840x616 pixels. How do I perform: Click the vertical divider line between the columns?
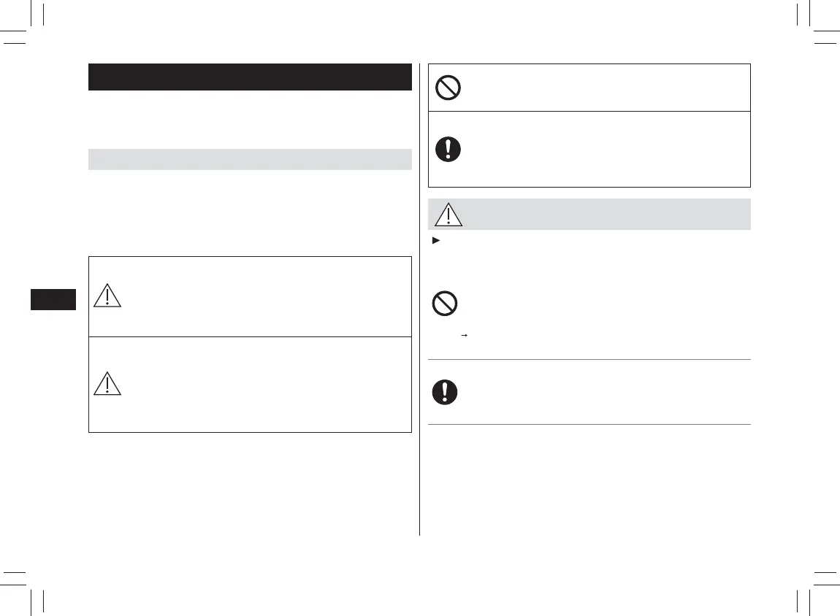click(420, 292)
